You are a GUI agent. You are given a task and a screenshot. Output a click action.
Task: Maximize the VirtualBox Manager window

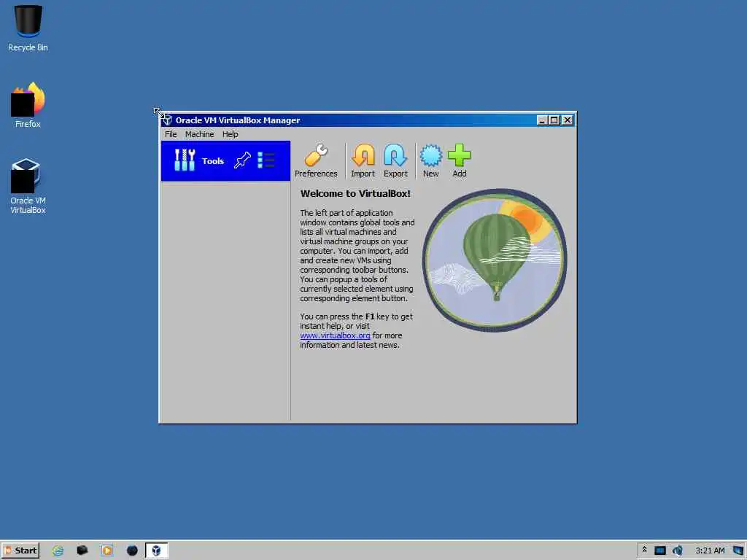pos(554,120)
